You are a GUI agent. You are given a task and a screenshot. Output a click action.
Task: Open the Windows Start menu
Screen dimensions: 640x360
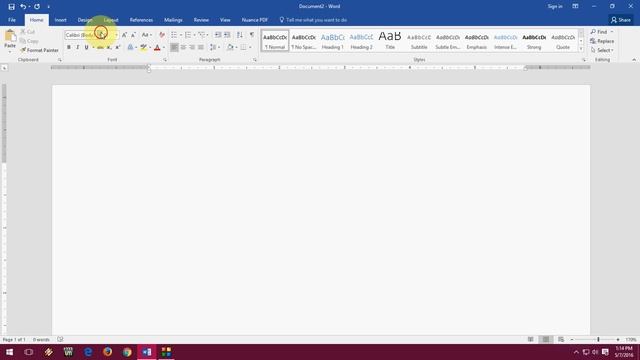point(9,352)
